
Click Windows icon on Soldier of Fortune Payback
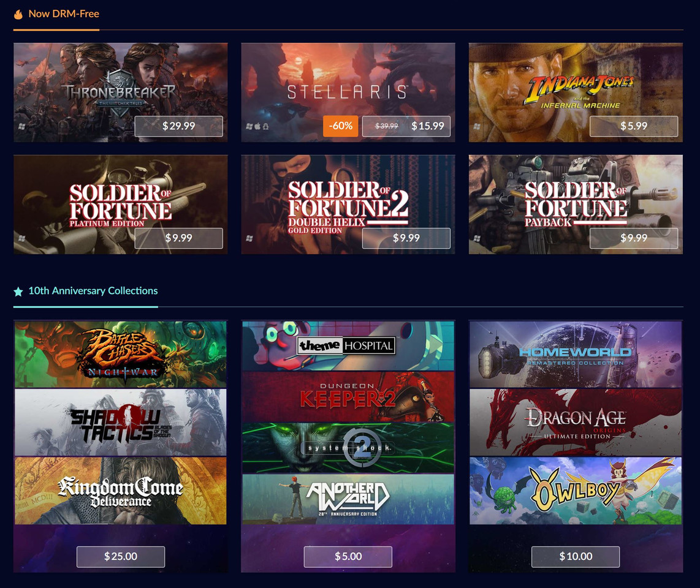click(477, 238)
